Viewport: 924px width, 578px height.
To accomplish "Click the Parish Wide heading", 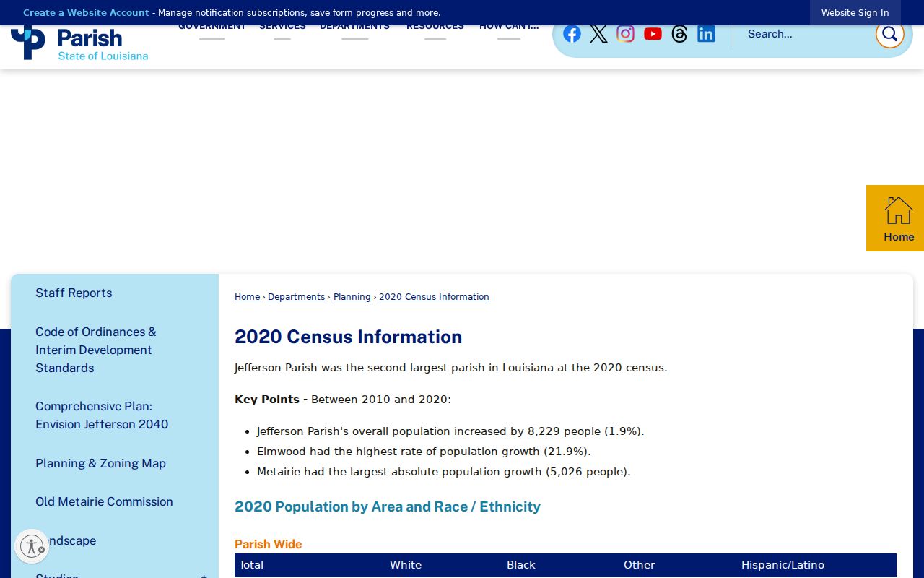I will (269, 544).
